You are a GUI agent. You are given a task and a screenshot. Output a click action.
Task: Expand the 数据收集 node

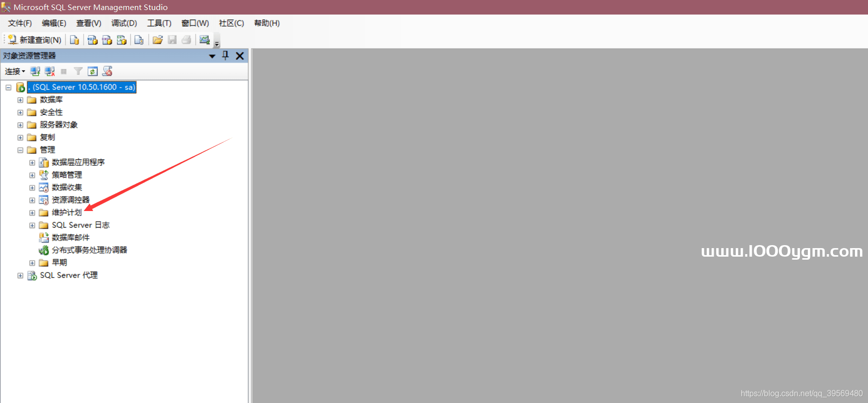pos(32,187)
